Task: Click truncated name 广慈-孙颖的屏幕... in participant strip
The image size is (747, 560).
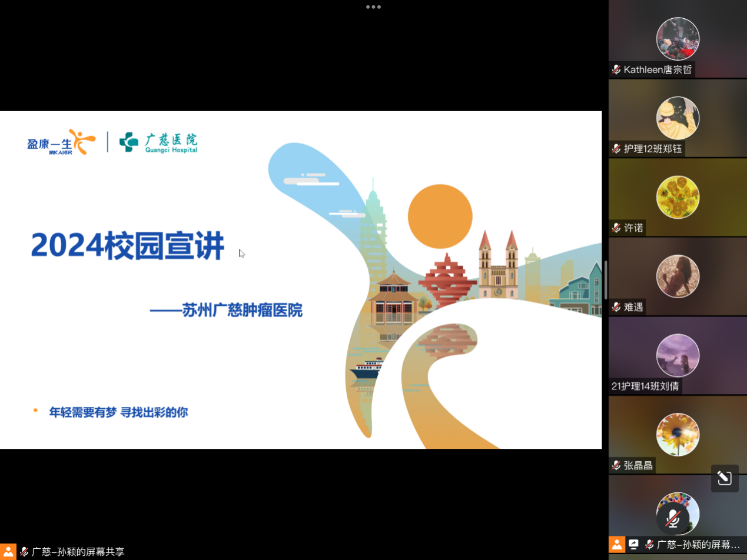Action: [x=698, y=544]
